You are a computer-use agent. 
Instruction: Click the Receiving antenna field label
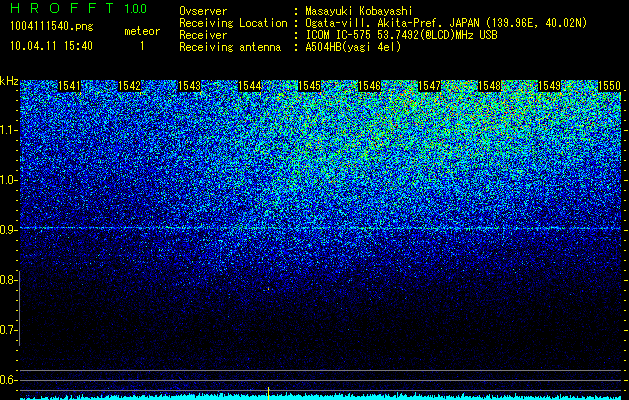[230, 47]
